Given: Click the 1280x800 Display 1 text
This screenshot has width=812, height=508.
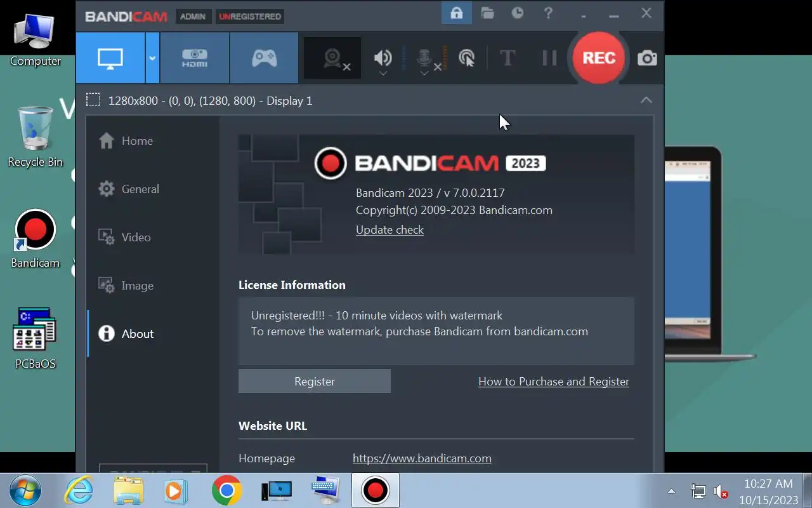Looking at the screenshot, I should pos(210,101).
